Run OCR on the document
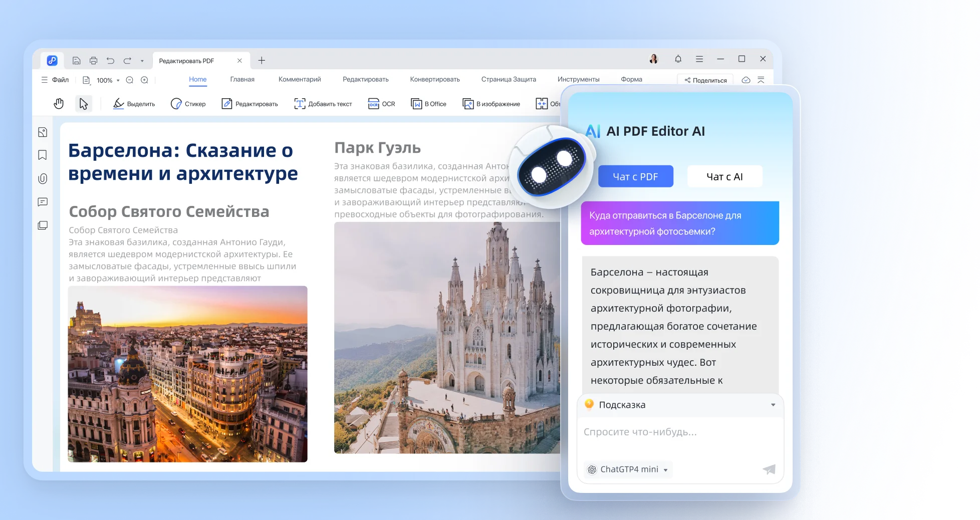980x520 pixels. [x=382, y=104]
